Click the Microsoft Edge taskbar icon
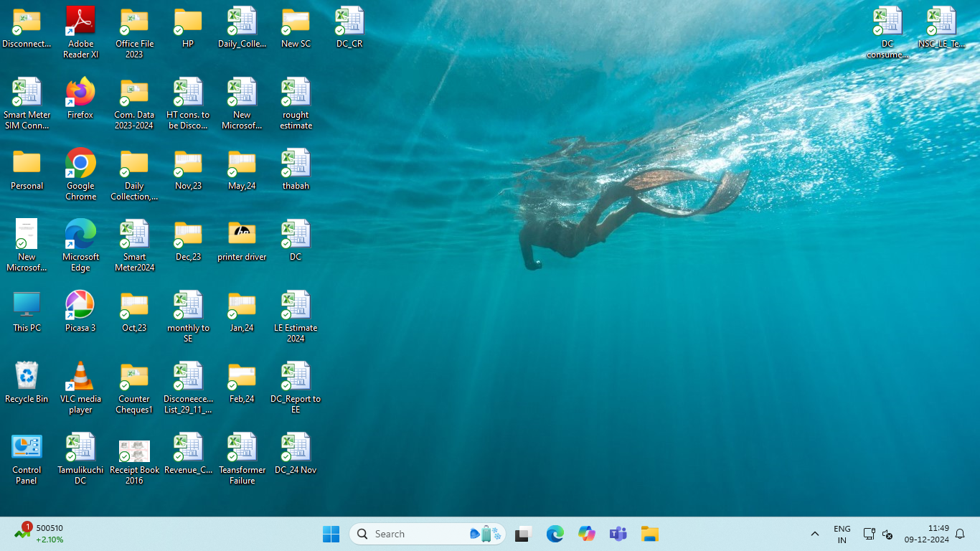This screenshot has height=551, width=980. (x=555, y=534)
